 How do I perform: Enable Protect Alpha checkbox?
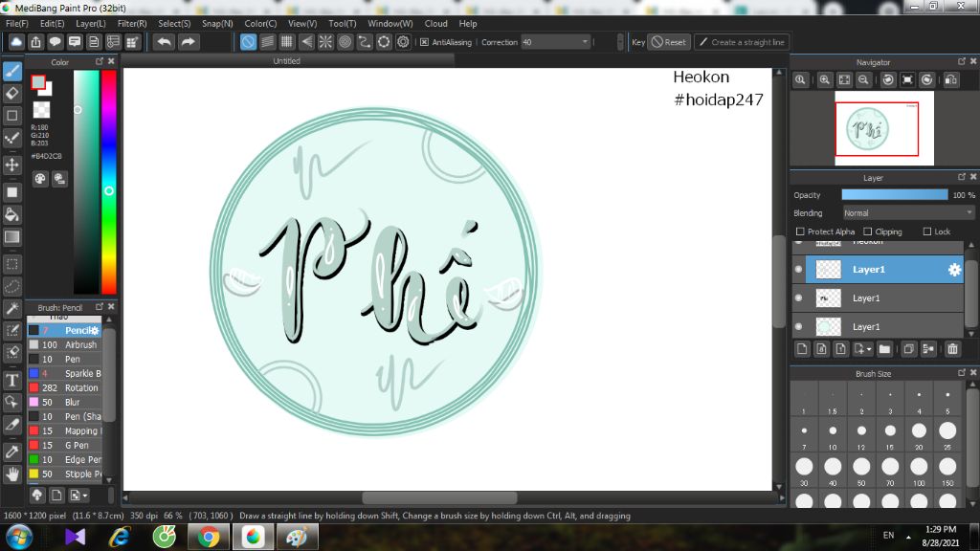pos(800,231)
